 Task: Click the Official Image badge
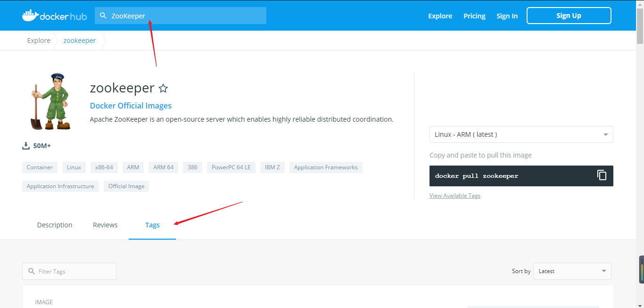pos(126,186)
